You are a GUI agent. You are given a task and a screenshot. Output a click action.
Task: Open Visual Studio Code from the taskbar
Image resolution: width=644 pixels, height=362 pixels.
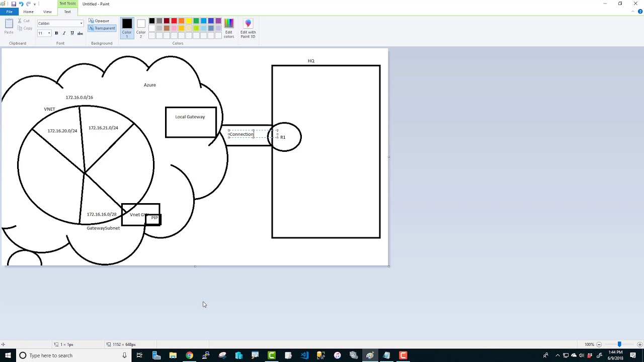304,355
